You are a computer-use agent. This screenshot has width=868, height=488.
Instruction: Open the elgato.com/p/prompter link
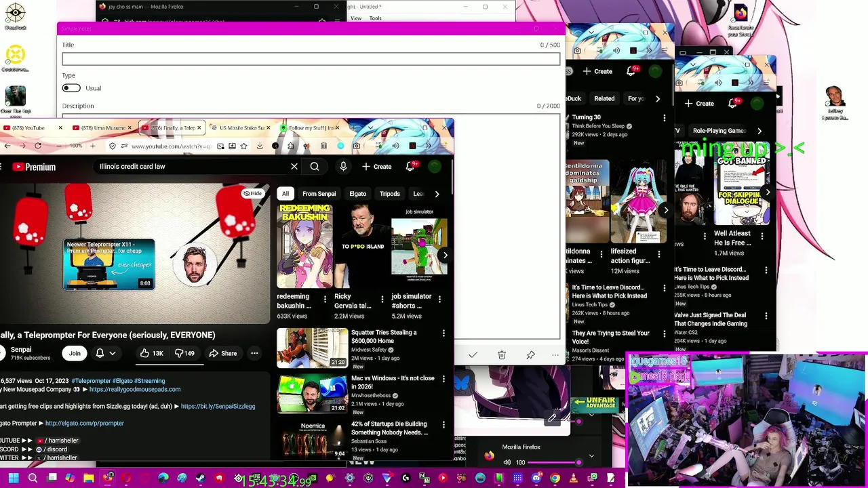[85, 424]
